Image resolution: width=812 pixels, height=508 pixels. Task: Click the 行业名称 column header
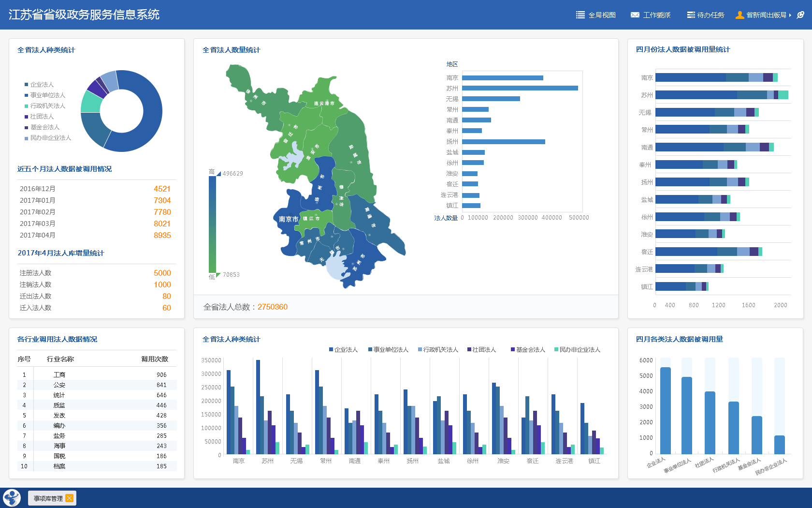pyautogui.click(x=60, y=359)
